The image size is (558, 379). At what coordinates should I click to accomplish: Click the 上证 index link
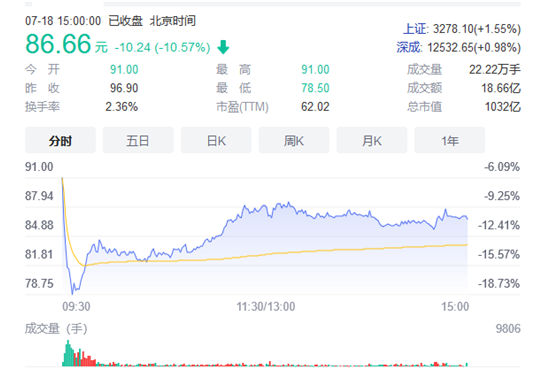pos(415,29)
